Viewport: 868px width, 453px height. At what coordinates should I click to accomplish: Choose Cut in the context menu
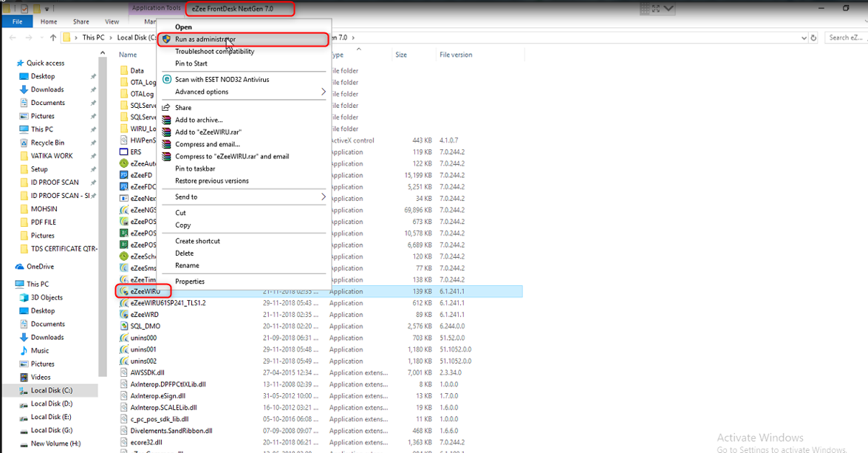244,214
